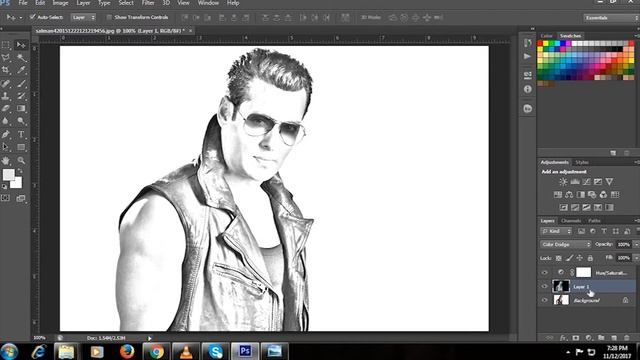
Task: Open the Image menu
Action: click(60, 3)
